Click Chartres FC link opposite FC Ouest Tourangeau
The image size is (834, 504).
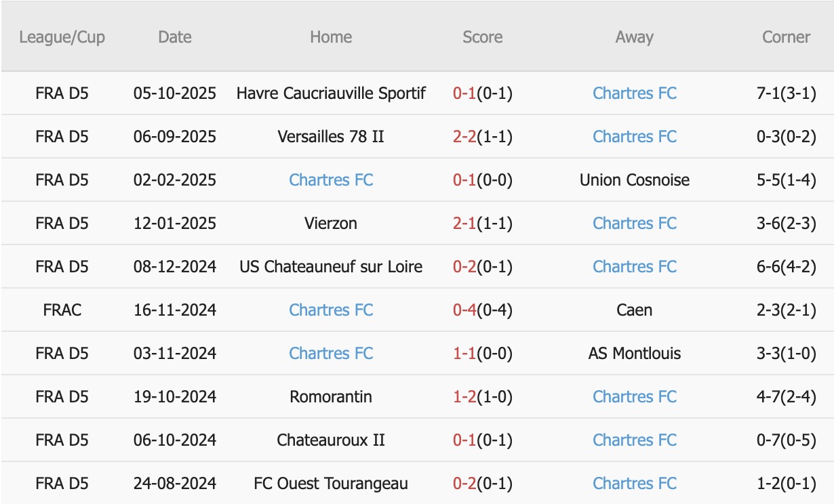[x=634, y=484]
